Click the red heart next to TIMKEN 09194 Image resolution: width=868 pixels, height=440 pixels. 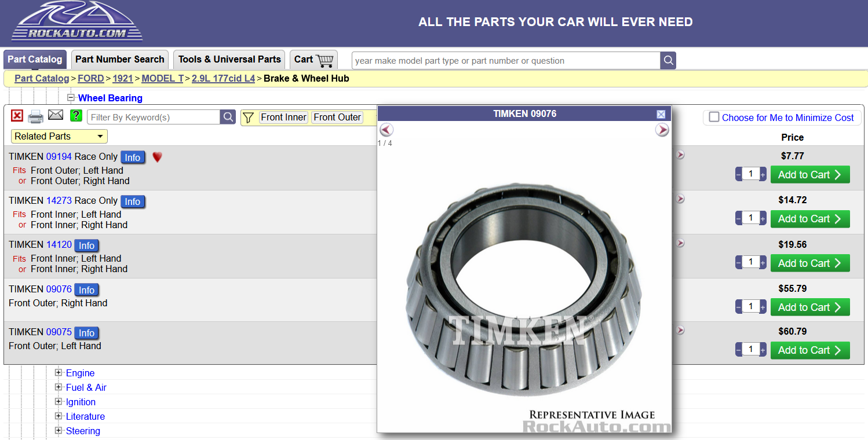157,157
